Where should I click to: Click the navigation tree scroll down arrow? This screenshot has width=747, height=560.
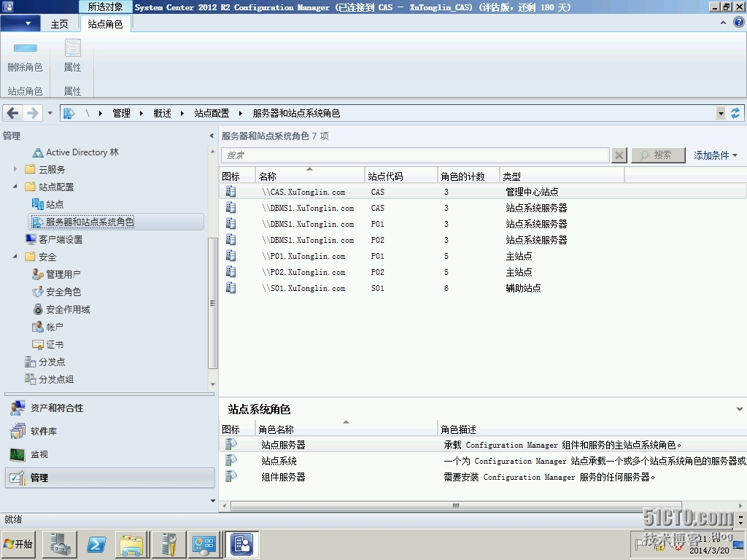point(213,384)
